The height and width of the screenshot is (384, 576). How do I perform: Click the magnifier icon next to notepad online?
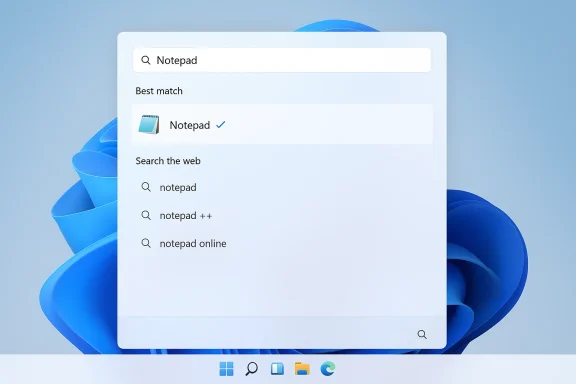146,243
